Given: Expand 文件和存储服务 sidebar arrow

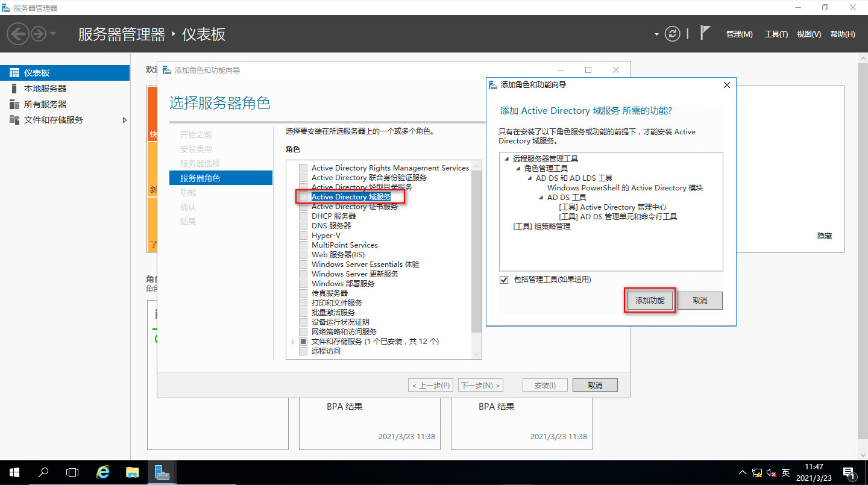Looking at the screenshot, I should click(x=125, y=120).
